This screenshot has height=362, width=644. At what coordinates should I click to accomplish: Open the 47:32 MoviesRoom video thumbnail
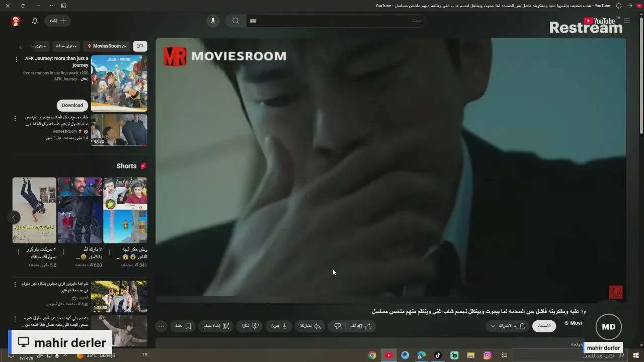(x=119, y=130)
